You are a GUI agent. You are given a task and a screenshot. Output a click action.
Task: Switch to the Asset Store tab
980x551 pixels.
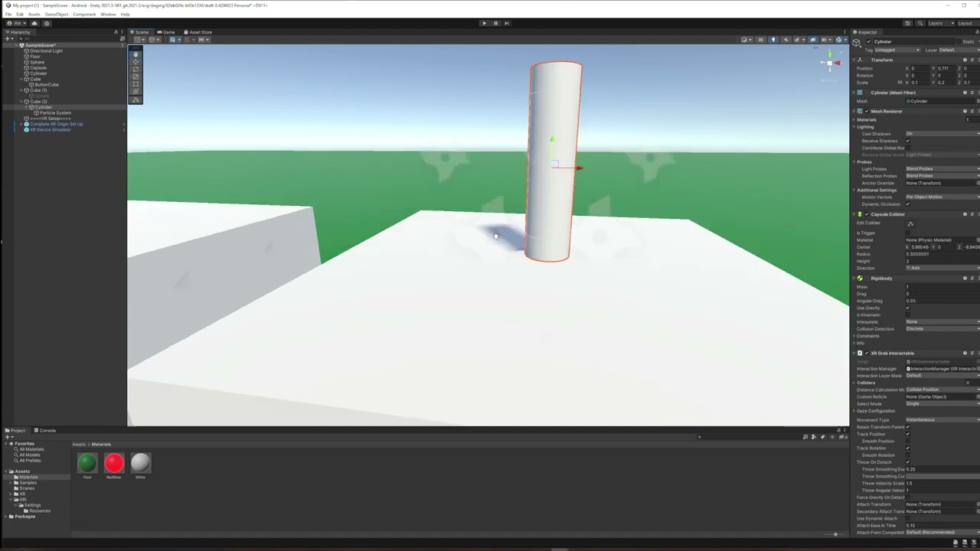pyautogui.click(x=198, y=32)
